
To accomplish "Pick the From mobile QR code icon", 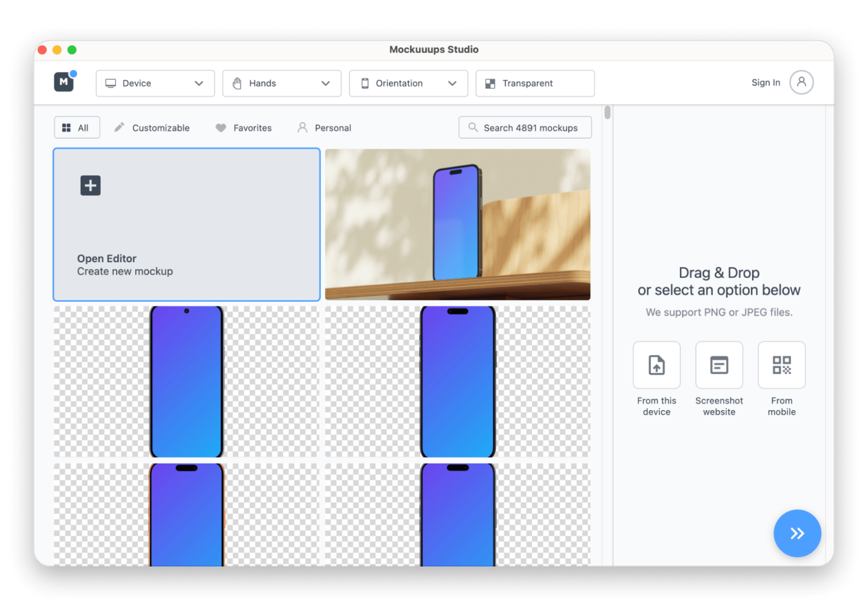I will coord(781,365).
